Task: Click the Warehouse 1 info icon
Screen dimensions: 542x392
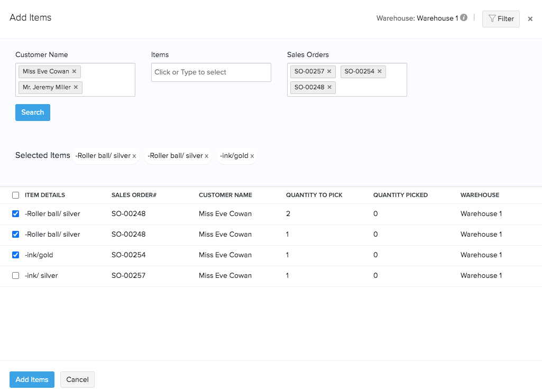Action: [464, 18]
